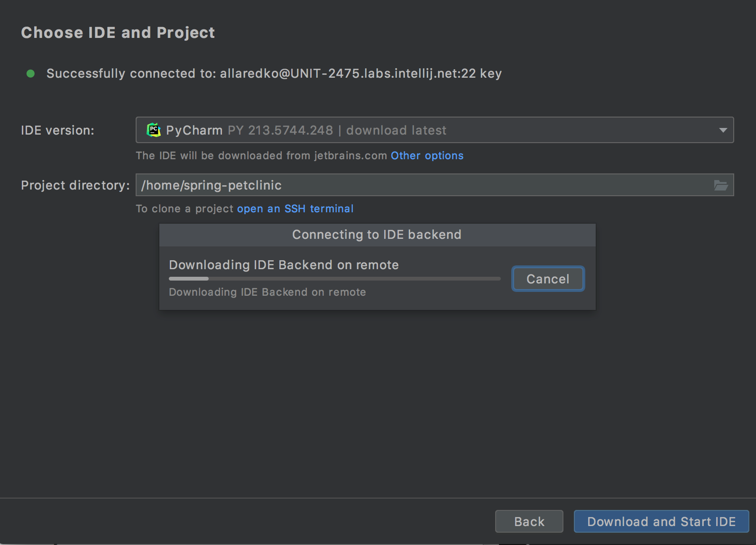
Task: Open the PyCharm 213.5744.248 version combo box
Action: click(x=427, y=130)
